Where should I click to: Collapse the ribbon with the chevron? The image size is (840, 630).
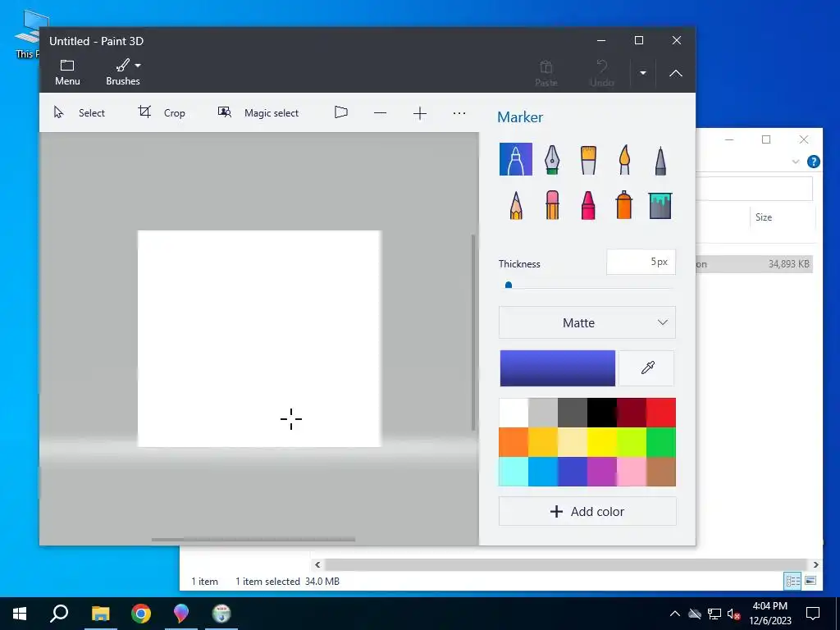676,73
